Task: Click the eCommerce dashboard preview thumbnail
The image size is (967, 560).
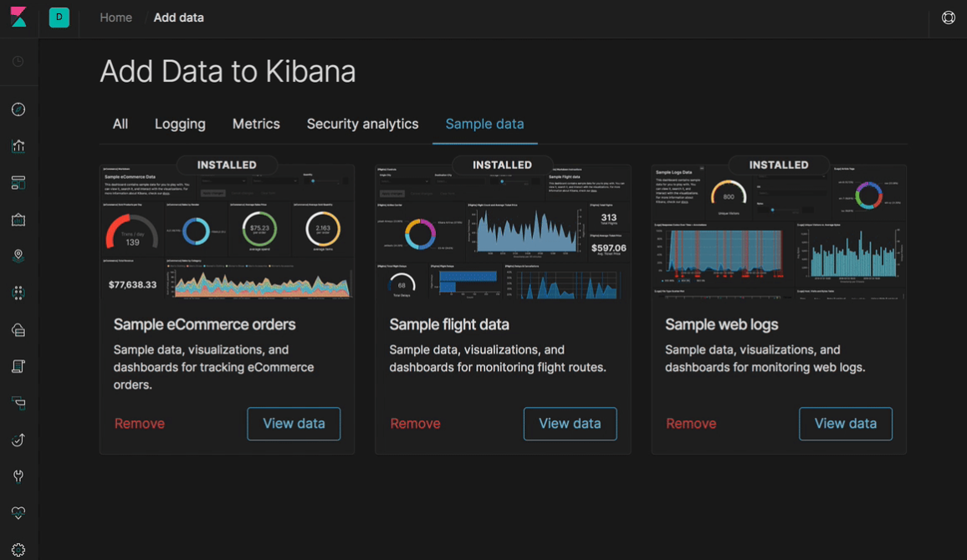Action: click(227, 233)
